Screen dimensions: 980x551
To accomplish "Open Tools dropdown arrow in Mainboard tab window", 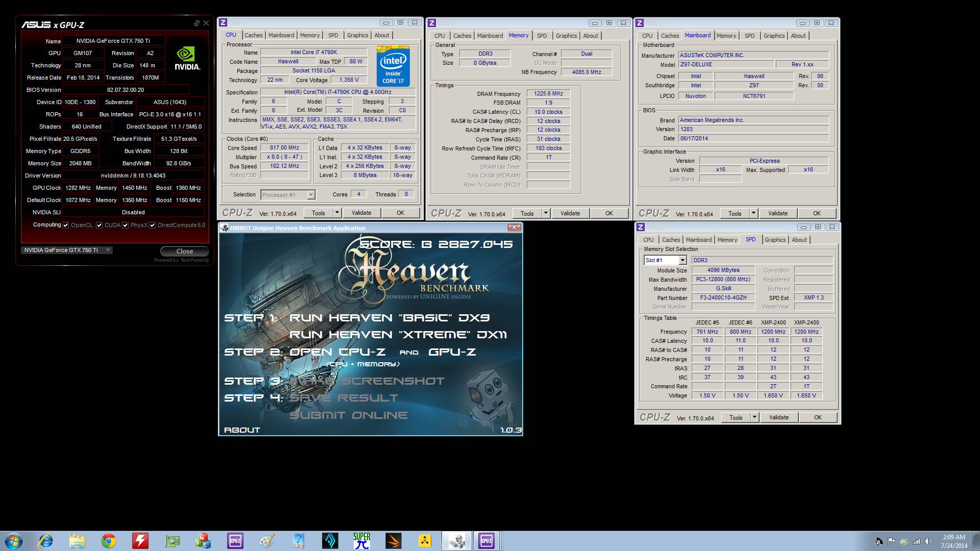I will (753, 213).
